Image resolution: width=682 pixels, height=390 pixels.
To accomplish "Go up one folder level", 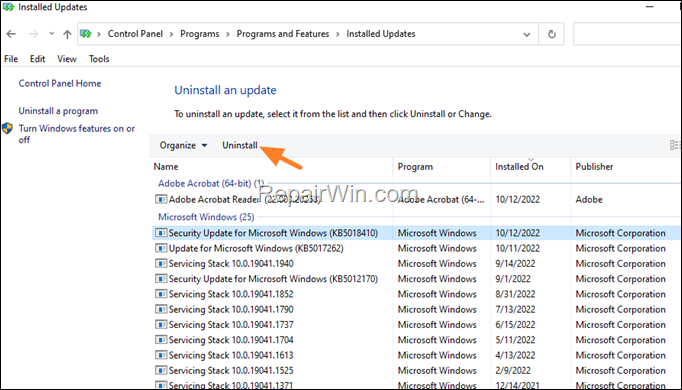I will 67,34.
